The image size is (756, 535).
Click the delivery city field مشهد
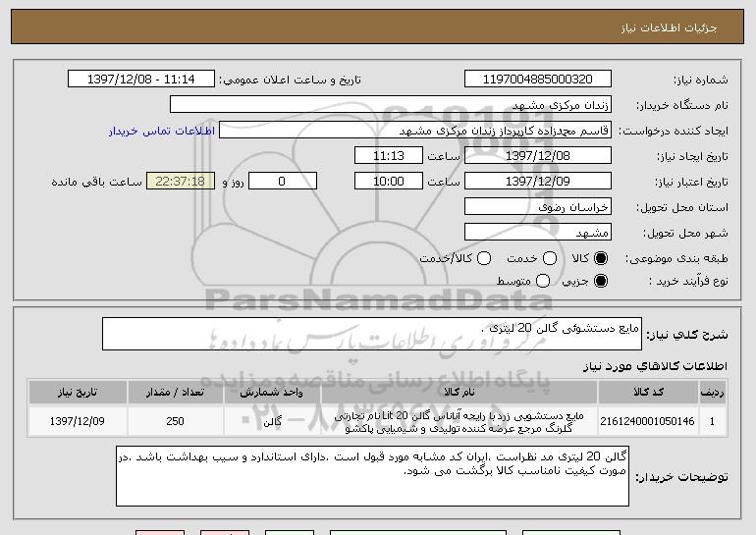click(538, 233)
